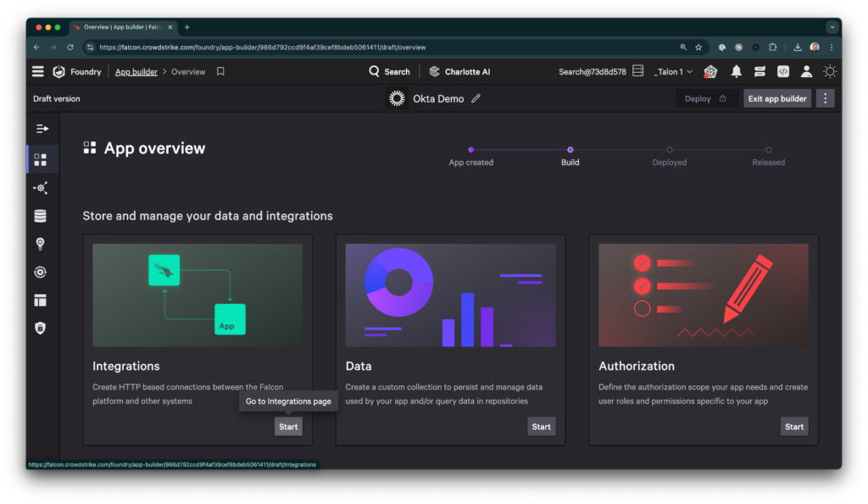
Task: Open the layout table sidebar icon
Action: click(x=41, y=301)
